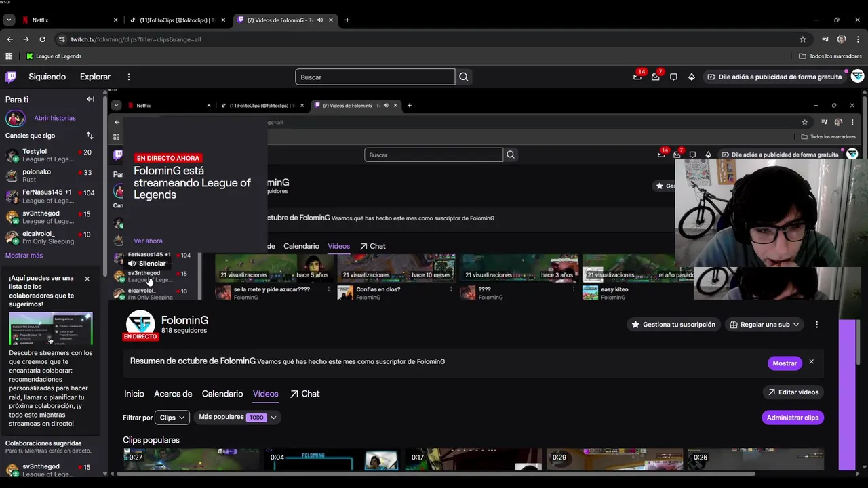The image size is (868, 488).
Task: Bookmark this page with star icon
Action: point(803,39)
